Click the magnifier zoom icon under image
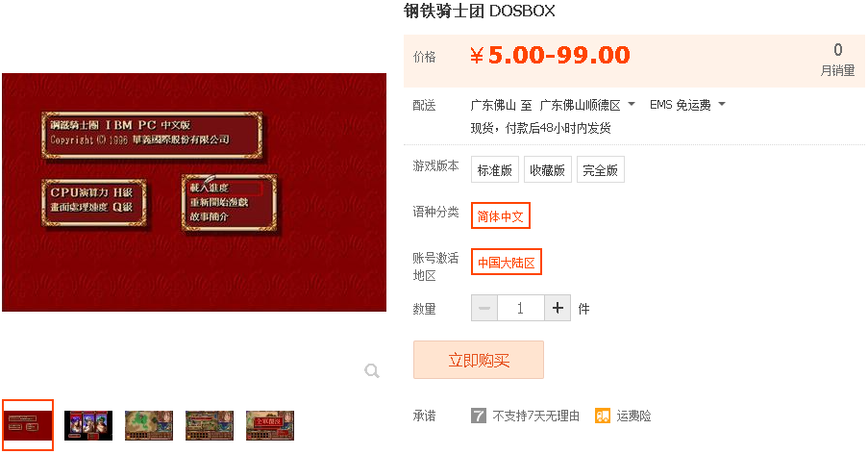The image size is (868, 454). (x=372, y=370)
